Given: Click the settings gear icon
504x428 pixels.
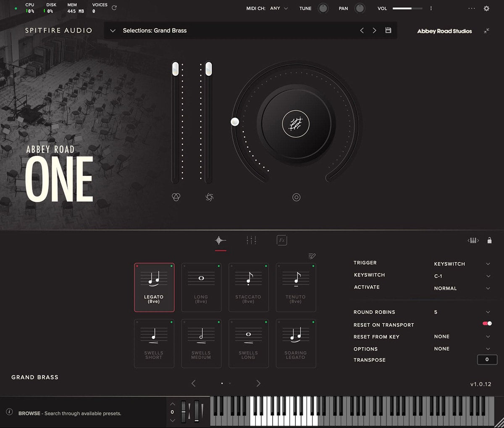Looking at the screenshot, I should pos(486,8).
